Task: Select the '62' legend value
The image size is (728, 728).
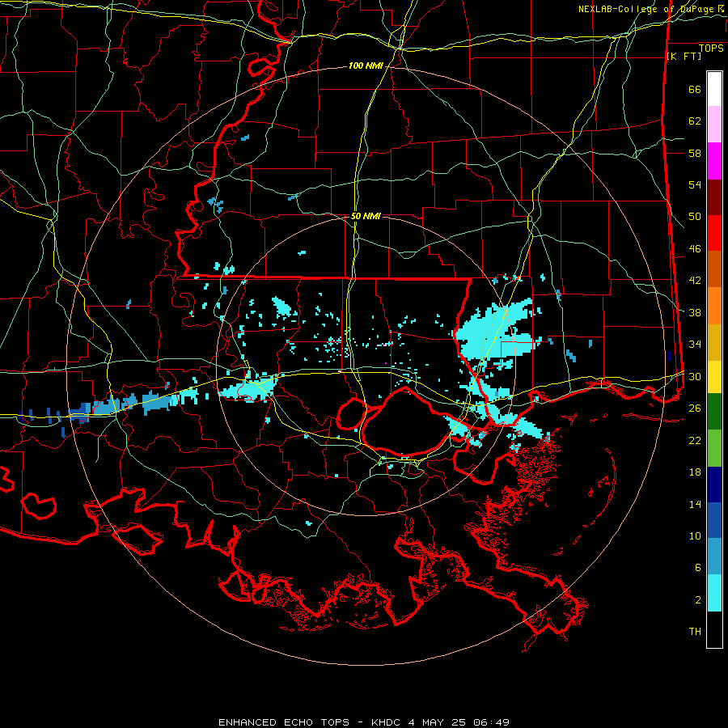Action: pyautogui.click(x=695, y=121)
